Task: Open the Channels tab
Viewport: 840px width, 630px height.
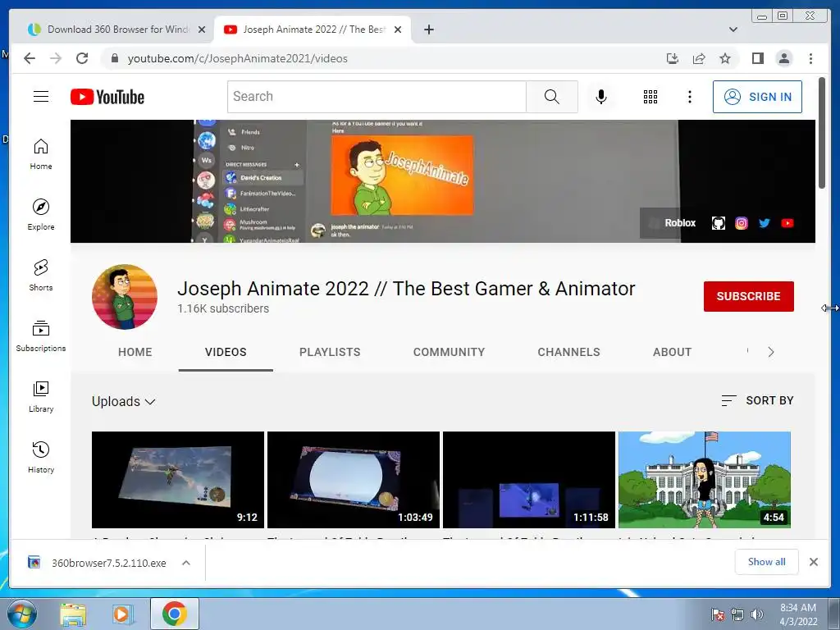Action: click(x=569, y=352)
